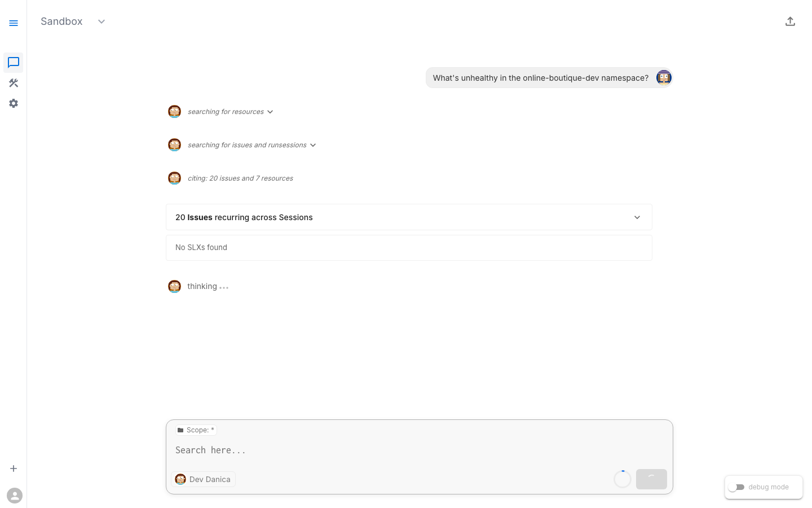Screen dimensions: 812x508
Task: Expand 'searching for issues and runsessions'
Action: tap(313, 145)
